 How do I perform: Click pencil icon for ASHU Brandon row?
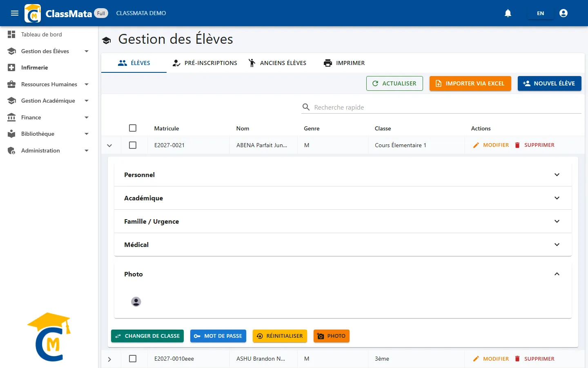[x=476, y=359]
